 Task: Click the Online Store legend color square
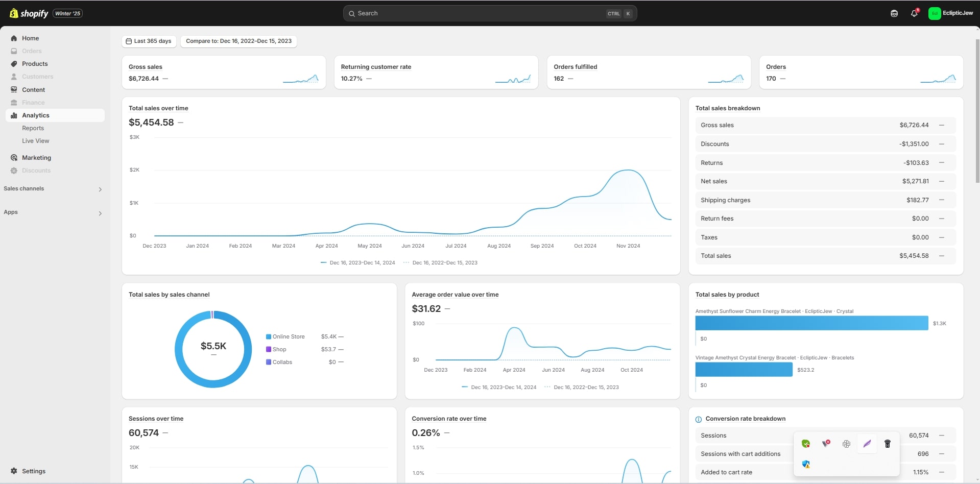coord(268,336)
